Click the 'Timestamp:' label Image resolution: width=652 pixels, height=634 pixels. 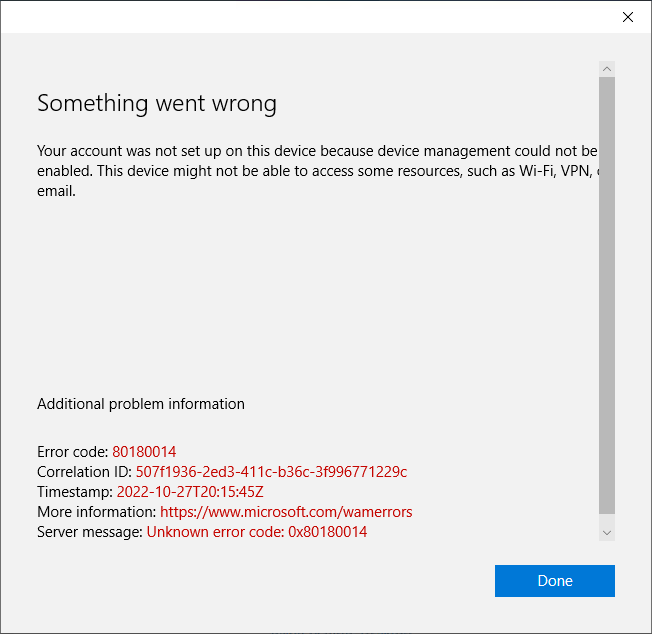75,492
